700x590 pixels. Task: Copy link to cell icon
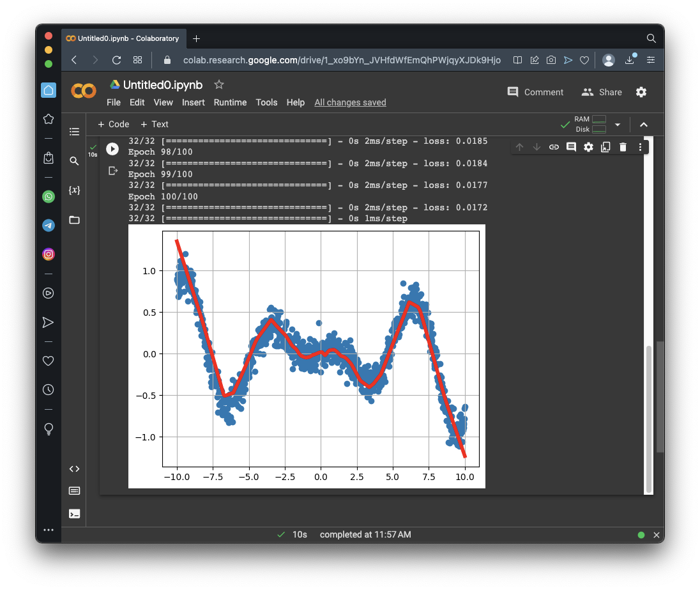554,147
